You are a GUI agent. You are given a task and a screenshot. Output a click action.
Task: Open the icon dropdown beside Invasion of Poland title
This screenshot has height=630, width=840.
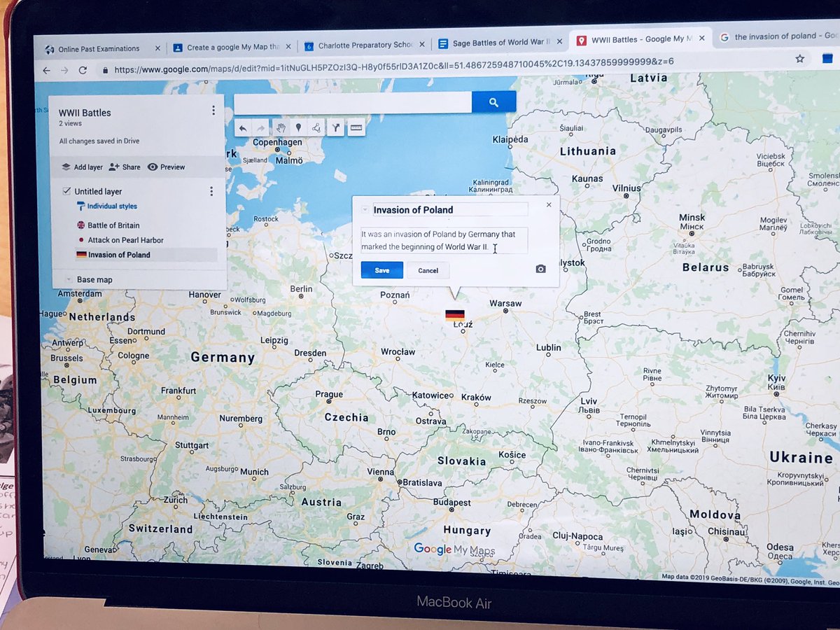pos(365,210)
